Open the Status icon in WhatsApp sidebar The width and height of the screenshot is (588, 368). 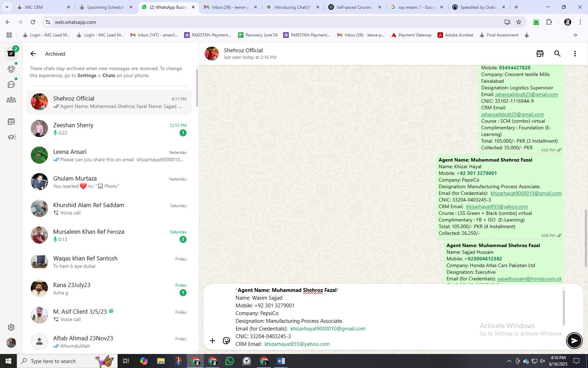pos(11,69)
